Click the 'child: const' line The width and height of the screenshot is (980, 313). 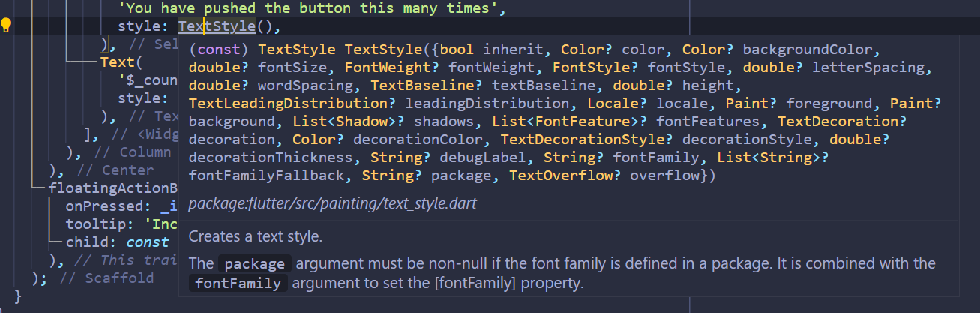[117, 242]
